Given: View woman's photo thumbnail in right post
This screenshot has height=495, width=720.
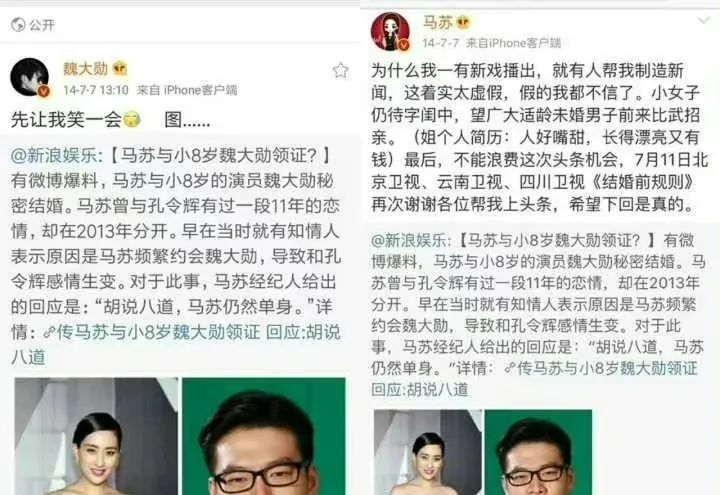Looking at the screenshot, I should coord(428,452).
